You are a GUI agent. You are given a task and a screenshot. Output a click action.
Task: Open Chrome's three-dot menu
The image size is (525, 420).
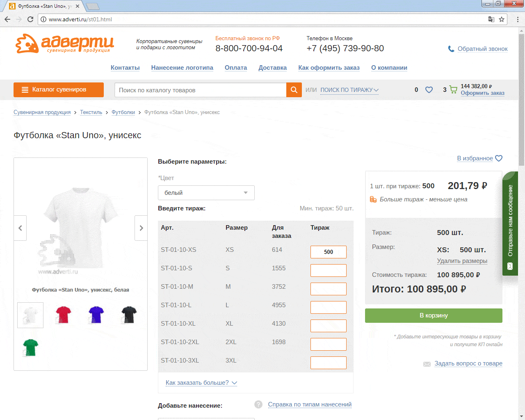pyautogui.click(x=518, y=19)
